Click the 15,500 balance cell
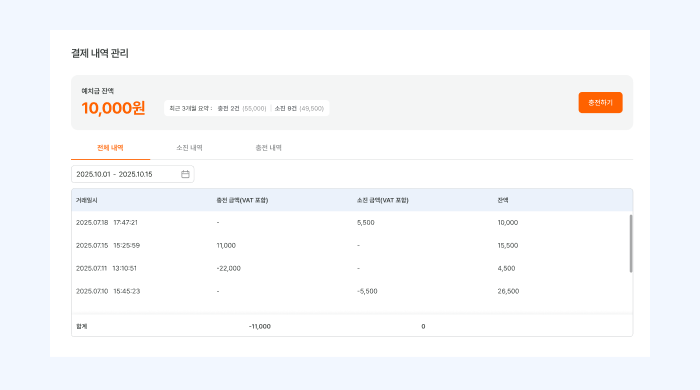Viewport: 700px width, 390px height. point(508,245)
